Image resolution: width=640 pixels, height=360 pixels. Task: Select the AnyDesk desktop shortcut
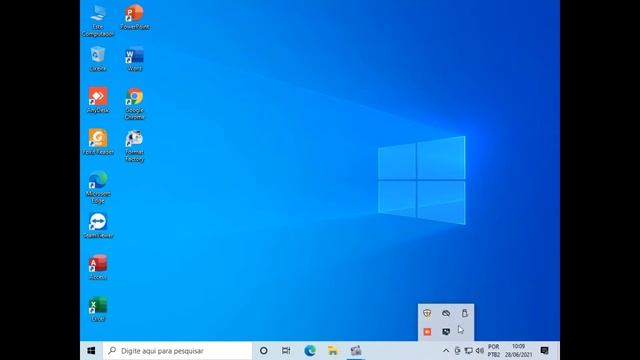[98, 100]
